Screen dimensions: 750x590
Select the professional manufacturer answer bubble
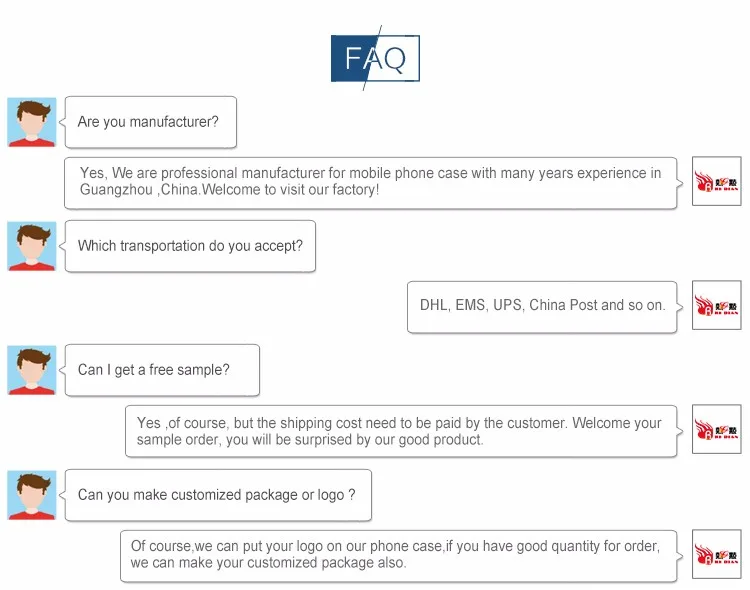(370, 181)
